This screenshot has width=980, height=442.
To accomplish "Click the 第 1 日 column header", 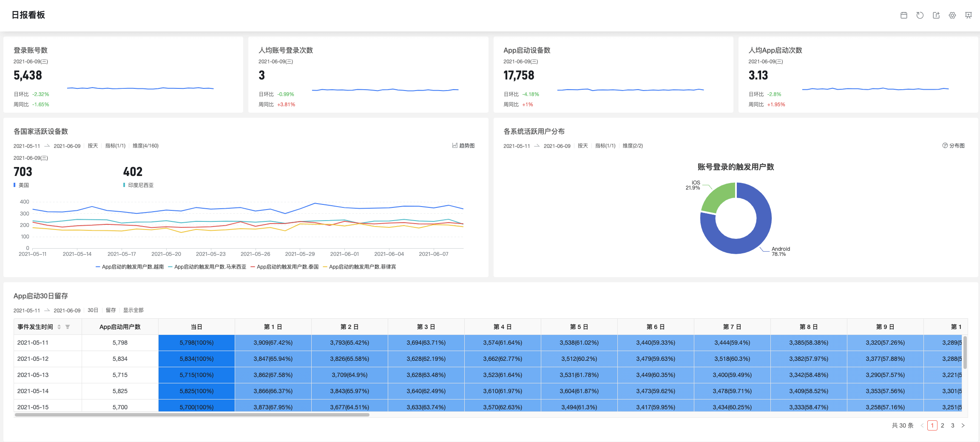I will [273, 327].
